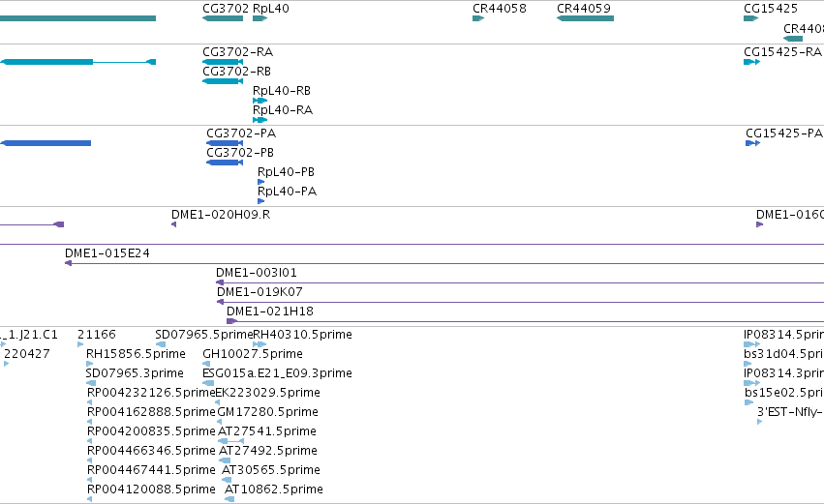
Task: Click the RP004232126.5prime EST label
Action: 151,393
